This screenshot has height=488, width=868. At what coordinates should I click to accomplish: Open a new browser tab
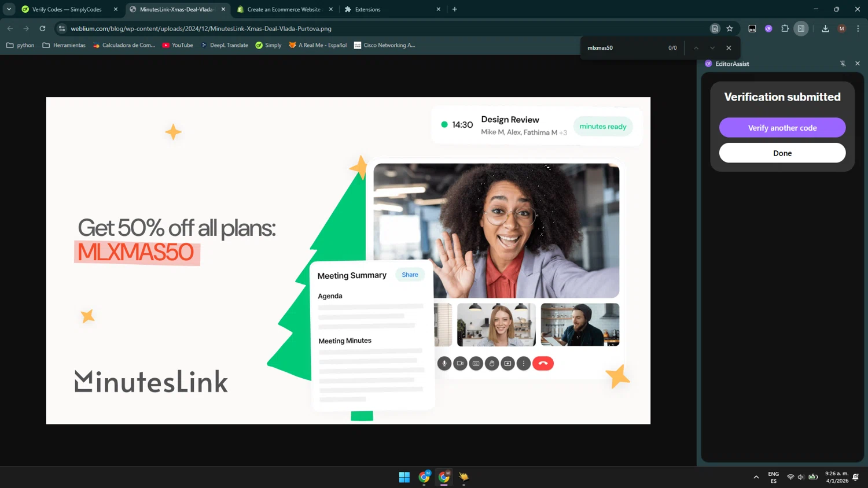click(455, 9)
